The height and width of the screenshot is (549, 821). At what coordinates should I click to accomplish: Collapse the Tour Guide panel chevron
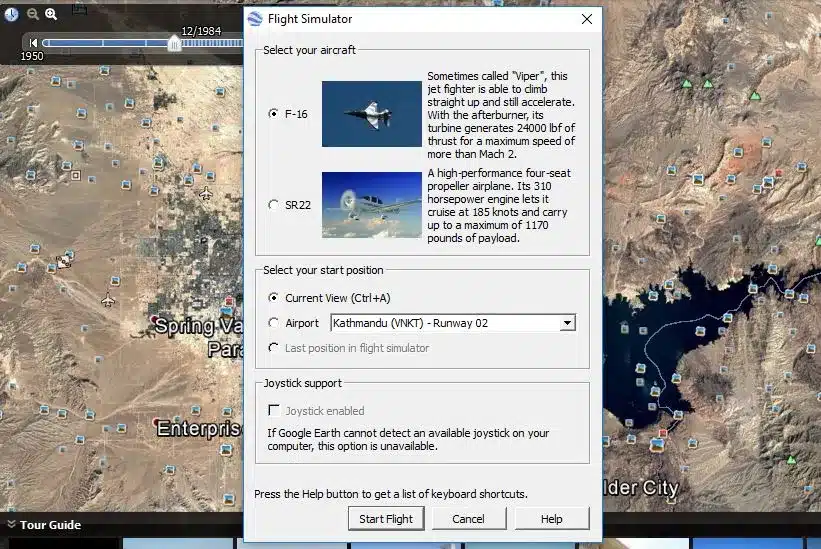11,525
